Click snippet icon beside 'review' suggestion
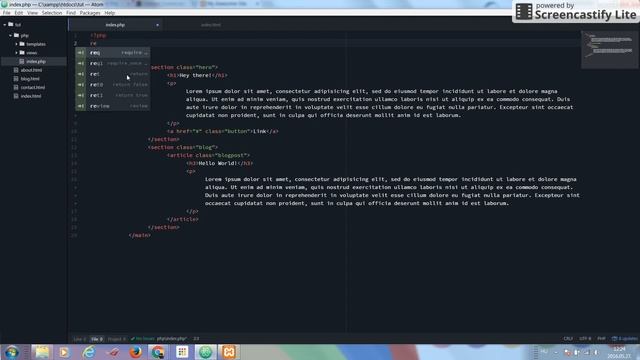This screenshot has width=640, height=360. (81, 106)
